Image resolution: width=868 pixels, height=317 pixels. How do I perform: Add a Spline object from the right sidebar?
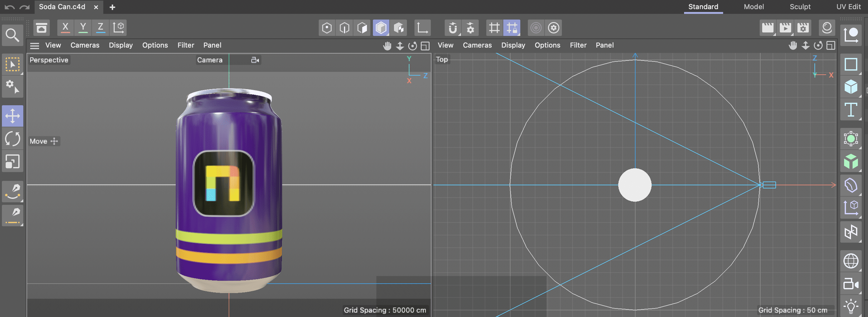[x=851, y=64]
